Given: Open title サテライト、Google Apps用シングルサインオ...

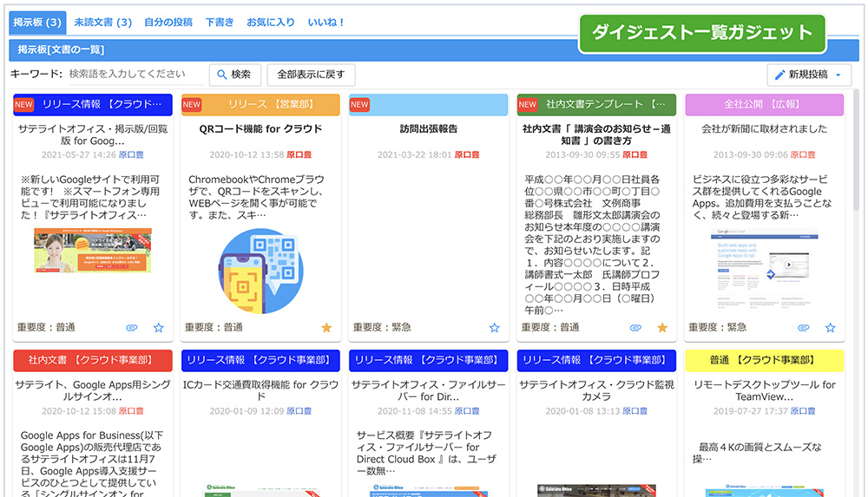Looking at the screenshot, I should (x=93, y=390).
